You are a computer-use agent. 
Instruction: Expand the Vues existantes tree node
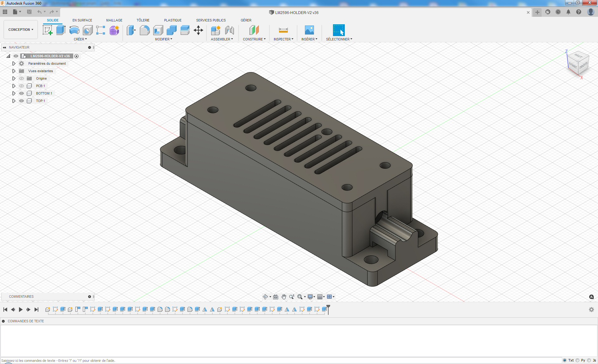(x=14, y=71)
